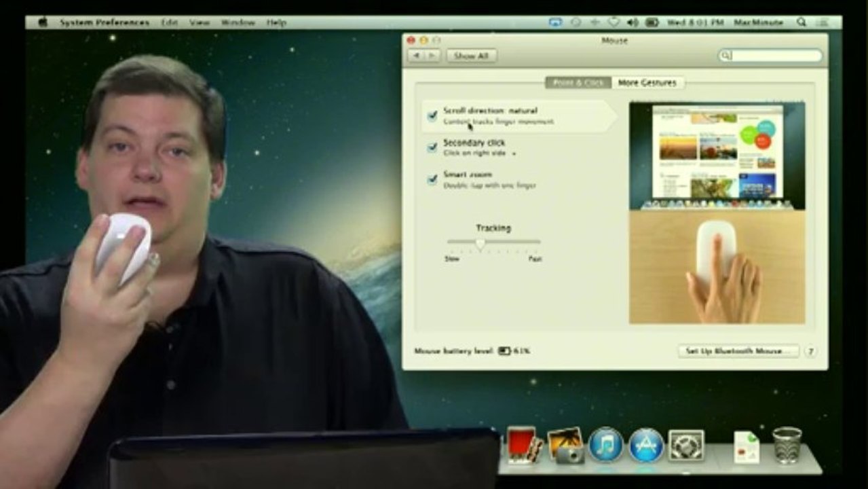Open System Preferences from the Dock
Viewport: 868px width, 489px height.
[686, 446]
